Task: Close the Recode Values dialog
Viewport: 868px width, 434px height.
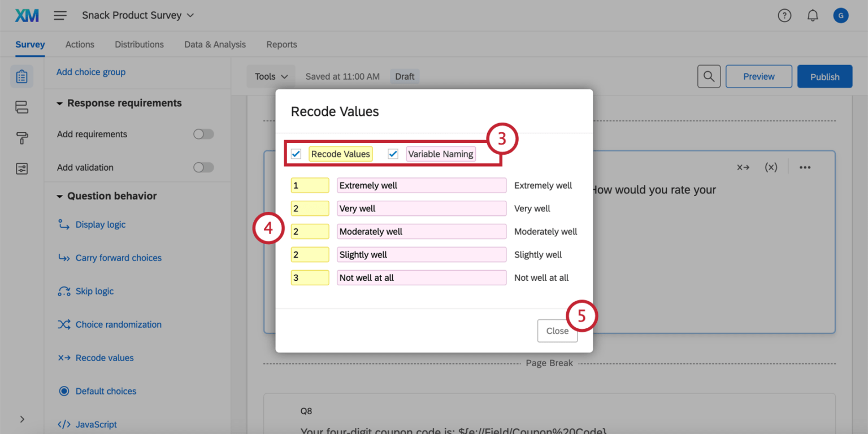Action: (557, 331)
